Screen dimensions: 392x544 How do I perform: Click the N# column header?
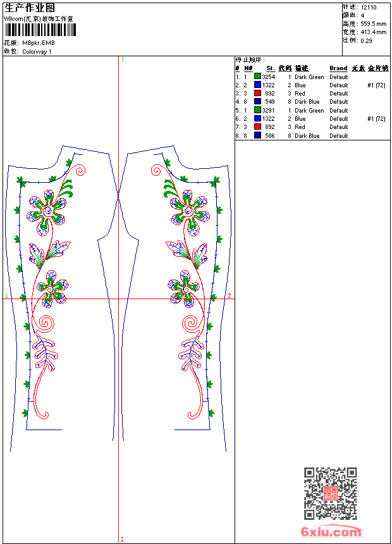coord(248,68)
